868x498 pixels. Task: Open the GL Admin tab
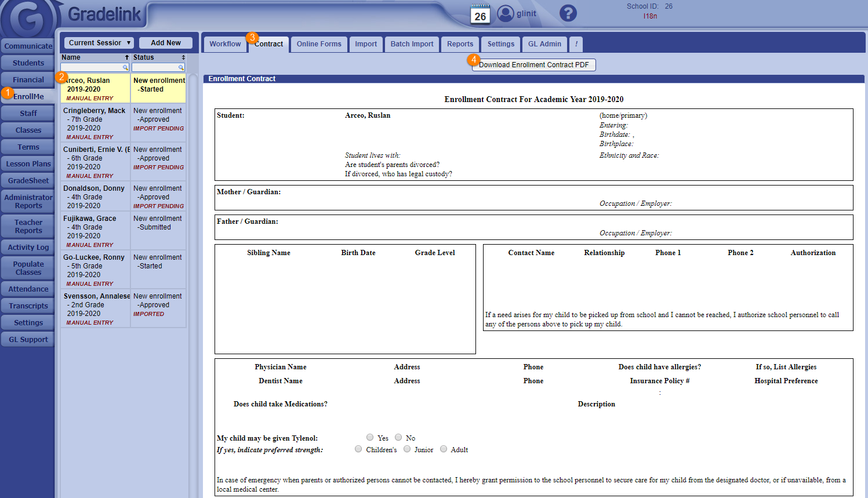click(x=544, y=44)
